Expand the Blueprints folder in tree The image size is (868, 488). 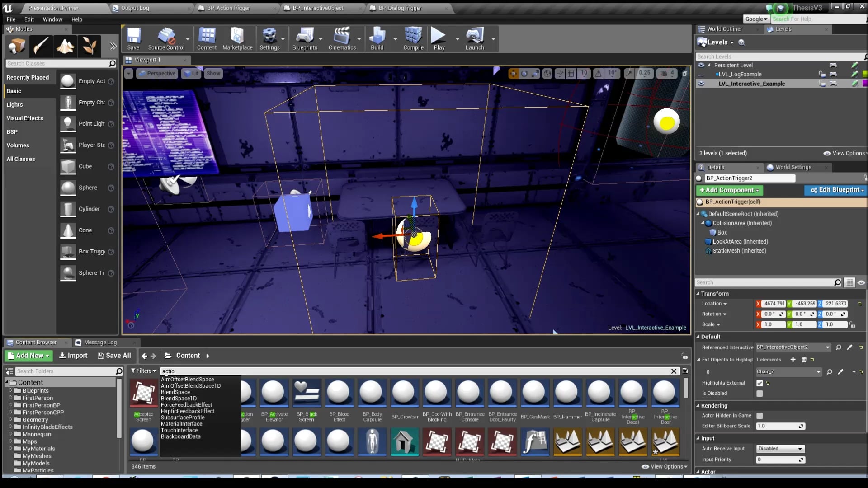(x=11, y=390)
